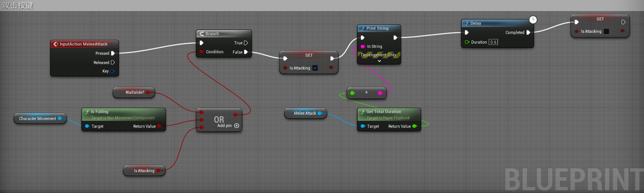The height and width of the screenshot is (193, 644).
Task: Click the Branch node True output pin
Action: 246,43
